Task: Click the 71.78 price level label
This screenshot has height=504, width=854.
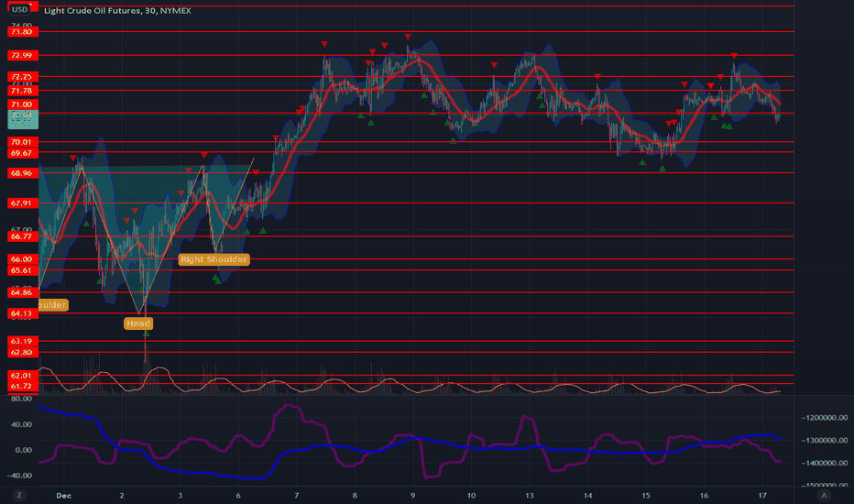Action: [22, 91]
